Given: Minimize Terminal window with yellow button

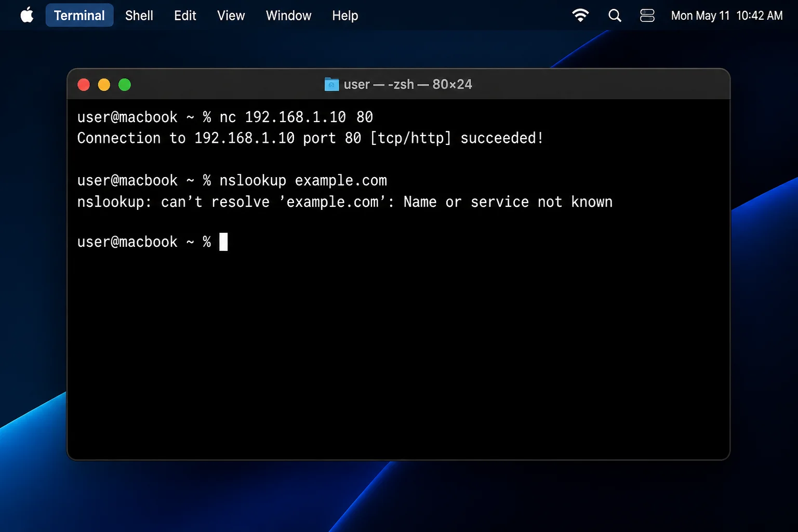Looking at the screenshot, I should pos(104,85).
